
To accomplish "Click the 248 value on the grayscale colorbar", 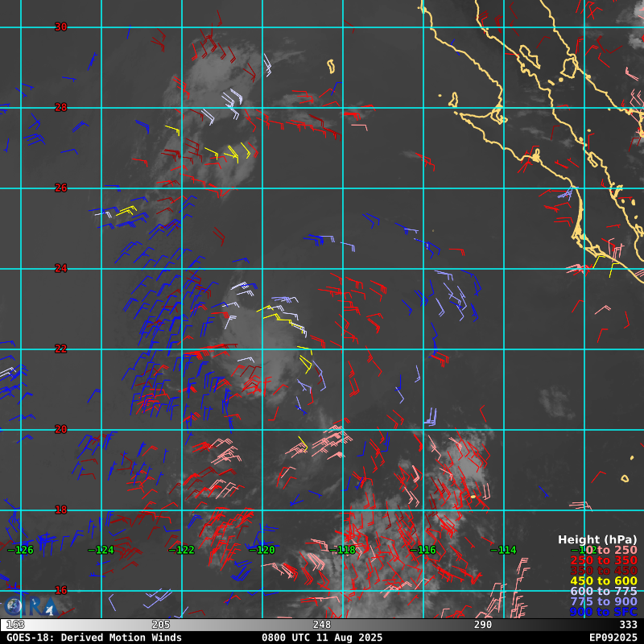I will coord(322,625).
